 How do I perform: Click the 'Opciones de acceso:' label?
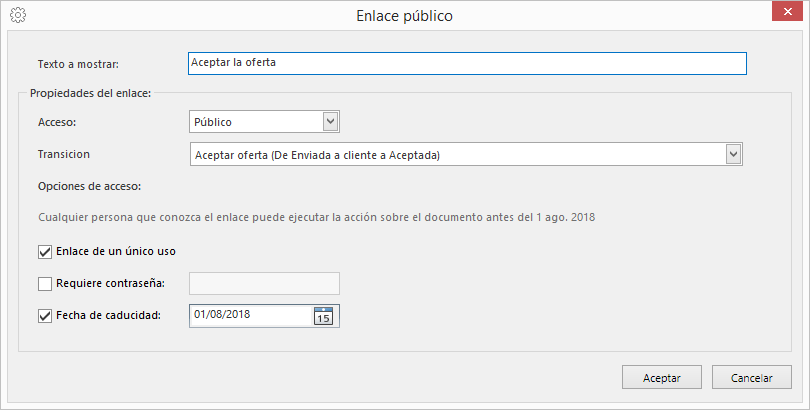pyautogui.click(x=89, y=186)
